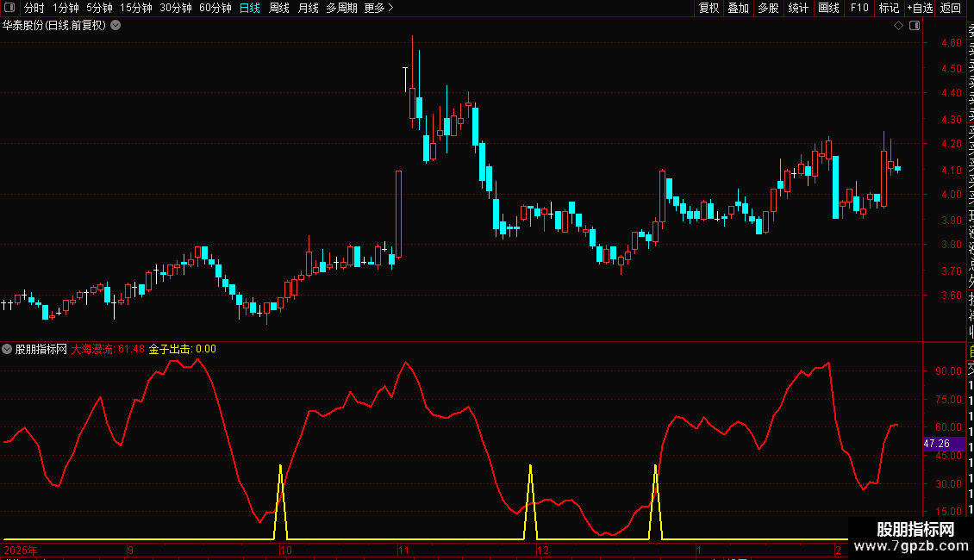Open F10 company information
This screenshot has height=560, width=974.
(859, 8)
